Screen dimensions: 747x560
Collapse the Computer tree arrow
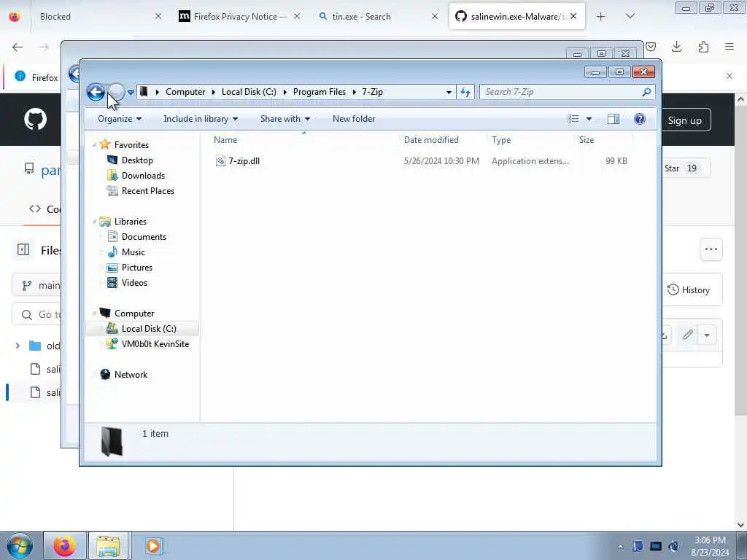(x=94, y=314)
